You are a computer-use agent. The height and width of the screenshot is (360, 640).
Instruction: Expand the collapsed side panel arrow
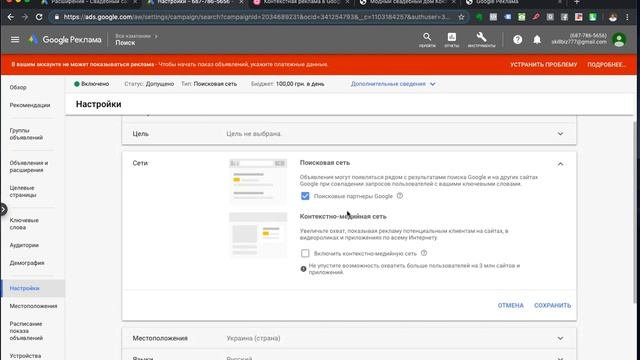[x=3, y=209]
